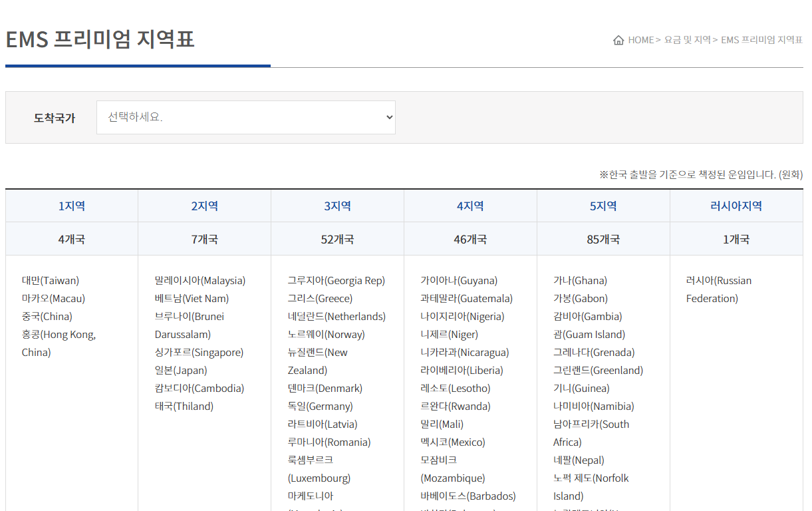812x511 pixels.
Task: Click 나미비아(Namibia) entry
Action: click(x=594, y=407)
